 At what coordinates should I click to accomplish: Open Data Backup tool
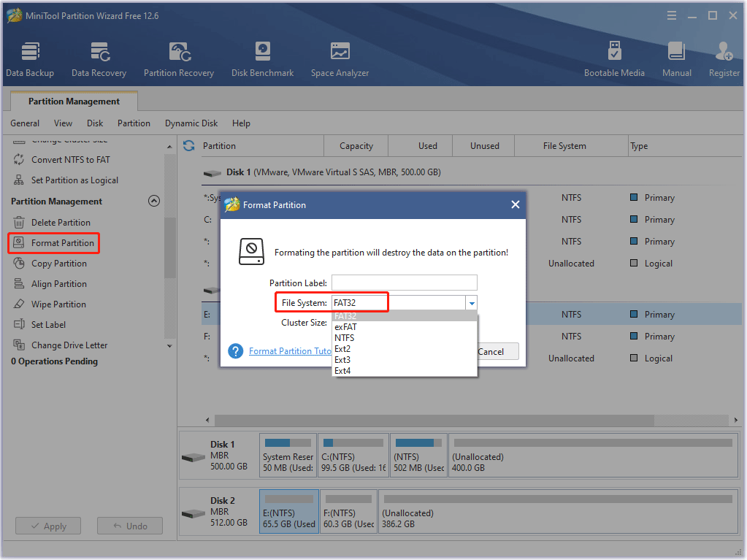(x=30, y=59)
